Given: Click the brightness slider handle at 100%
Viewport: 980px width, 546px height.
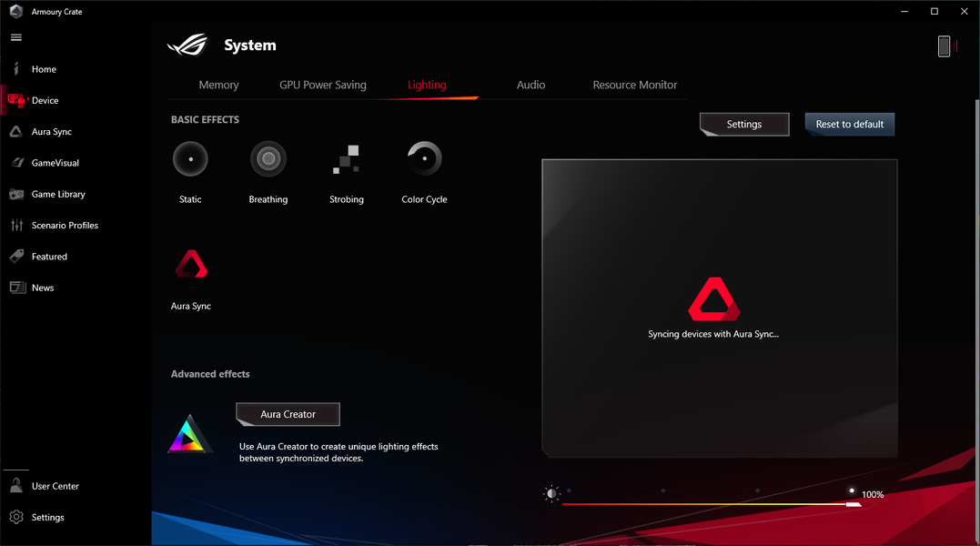Looking at the screenshot, I should pyautogui.click(x=854, y=503).
